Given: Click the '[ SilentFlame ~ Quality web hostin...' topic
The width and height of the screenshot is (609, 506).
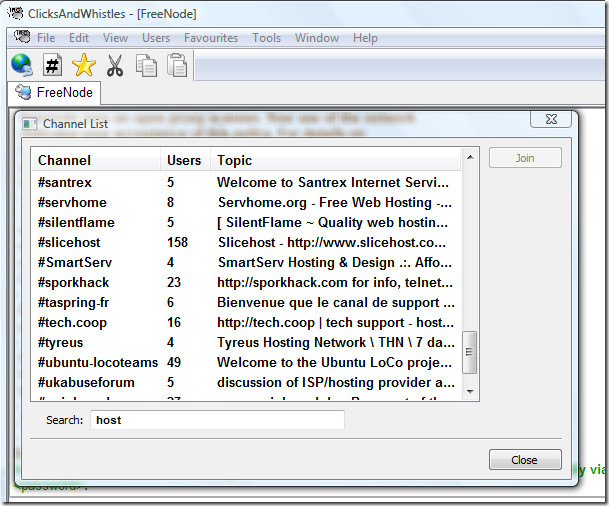Looking at the screenshot, I should click(332, 222).
